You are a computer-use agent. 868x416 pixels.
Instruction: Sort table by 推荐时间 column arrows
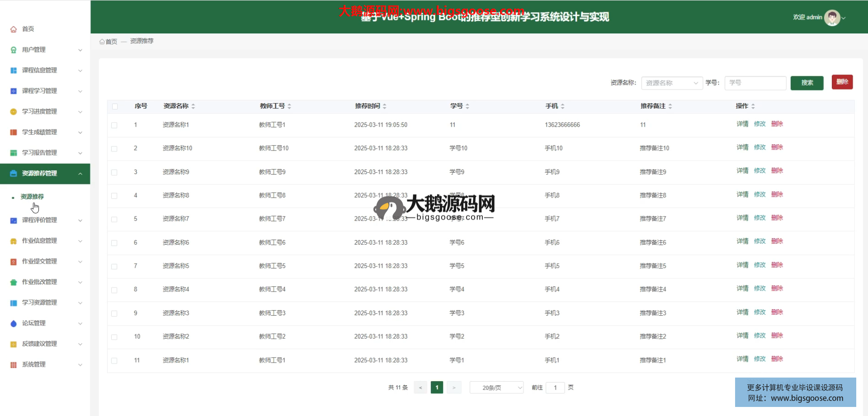click(x=385, y=106)
